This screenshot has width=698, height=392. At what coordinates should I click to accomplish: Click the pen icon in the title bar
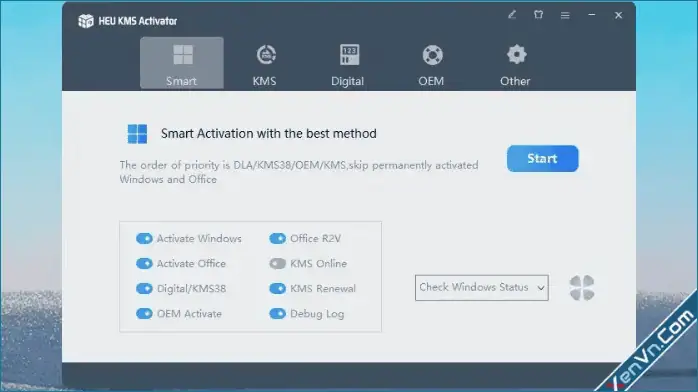click(x=512, y=15)
